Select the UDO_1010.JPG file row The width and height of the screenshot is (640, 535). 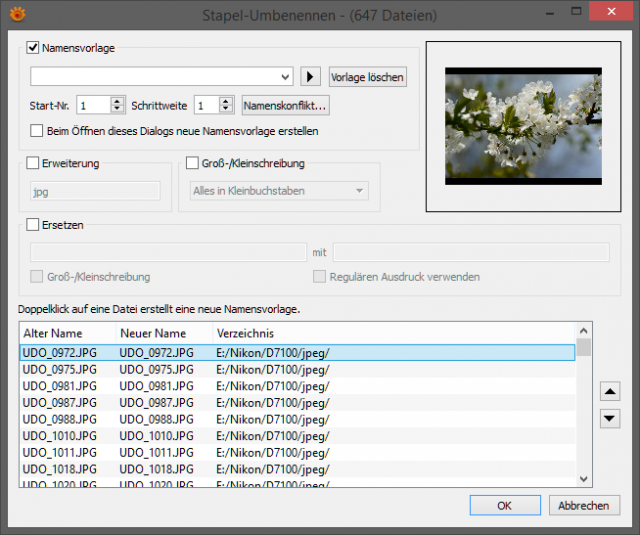[297, 436]
